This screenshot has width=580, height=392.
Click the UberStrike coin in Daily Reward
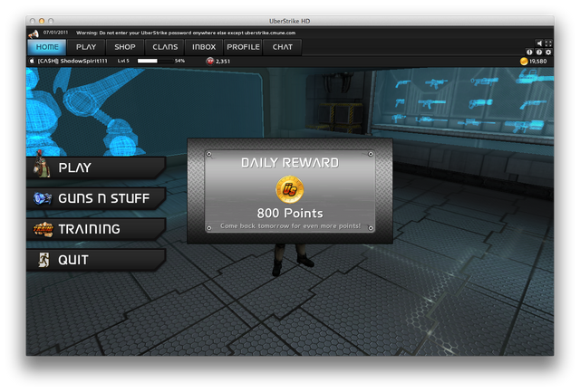coord(290,189)
